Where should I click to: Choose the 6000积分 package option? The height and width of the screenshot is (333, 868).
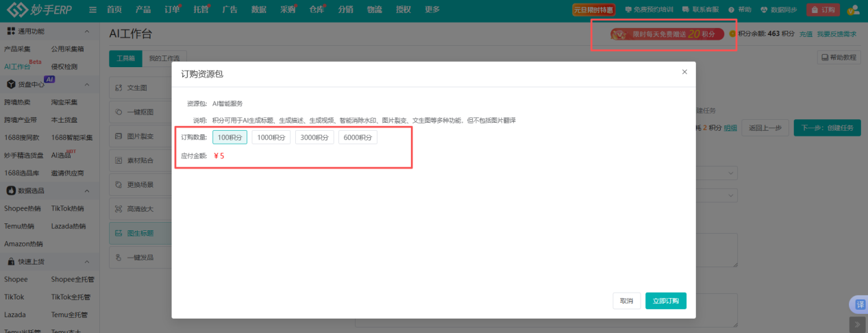[x=358, y=137]
